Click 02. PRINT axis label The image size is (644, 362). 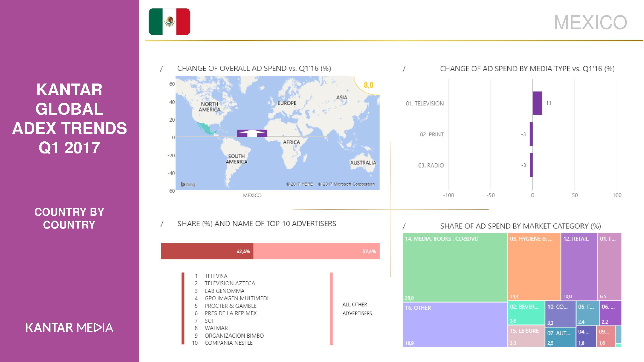pyautogui.click(x=432, y=134)
